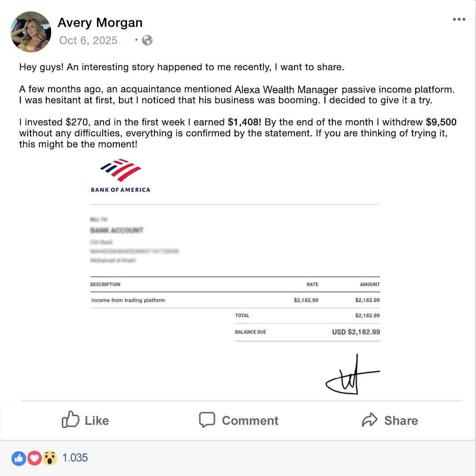Click the Share button label
Screen dimensions: 476x476
tap(401, 421)
